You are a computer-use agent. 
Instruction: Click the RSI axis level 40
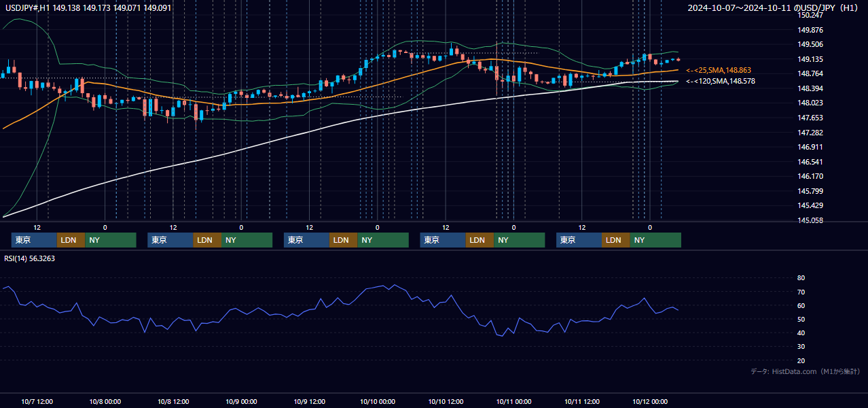(801, 333)
